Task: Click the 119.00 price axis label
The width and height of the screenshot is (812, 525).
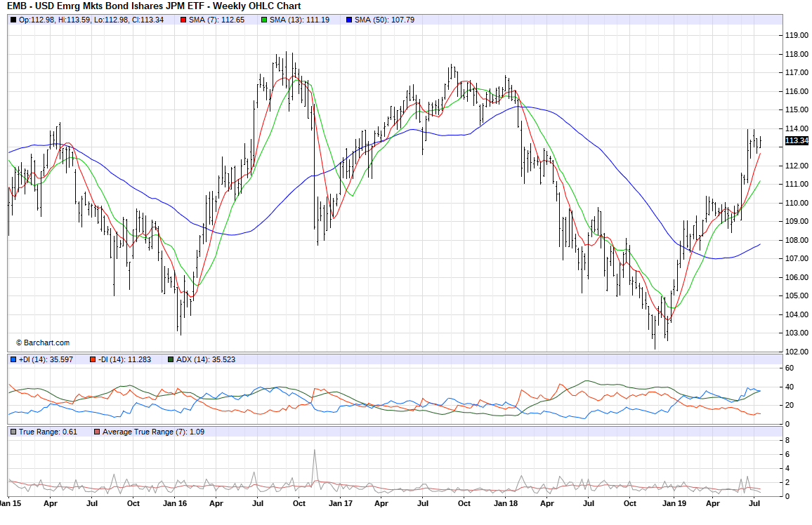Action: pos(797,36)
